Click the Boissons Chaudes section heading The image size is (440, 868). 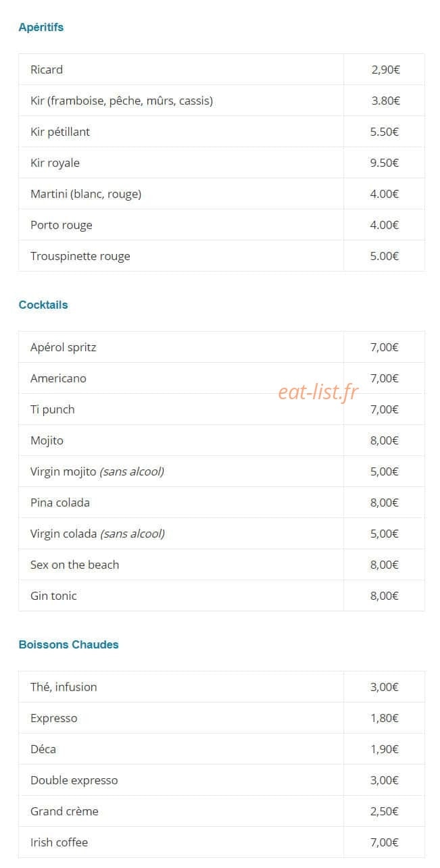(x=68, y=644)
